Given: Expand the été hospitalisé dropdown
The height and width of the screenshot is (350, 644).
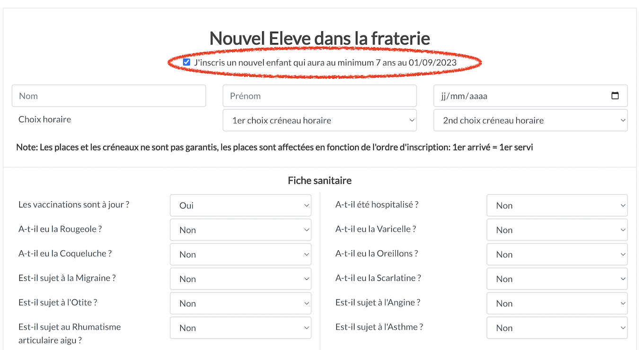Looking at the screenshot, I should point(557,206).
